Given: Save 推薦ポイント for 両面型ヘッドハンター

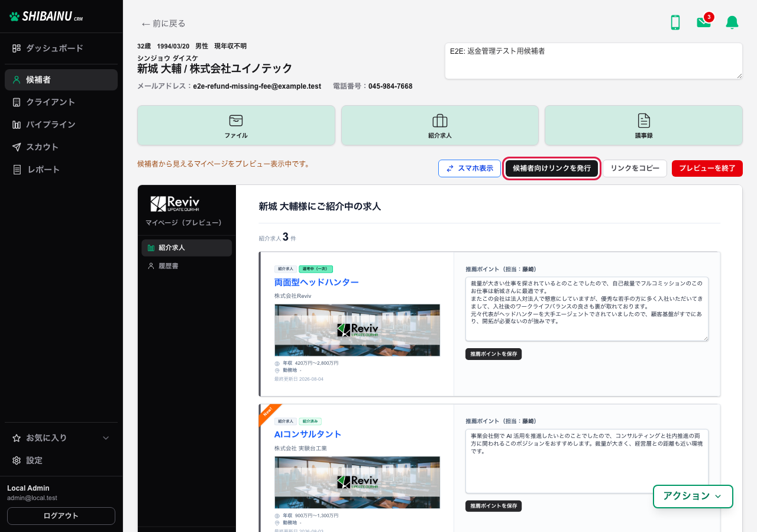Looking at the screenshot, I should click(x=494, y=354).
